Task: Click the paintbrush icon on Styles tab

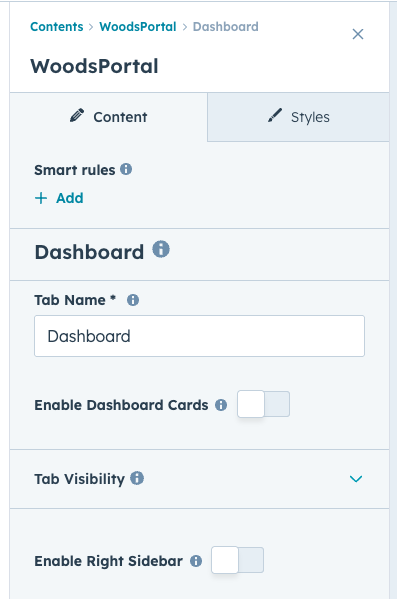Action: [275, 115]
